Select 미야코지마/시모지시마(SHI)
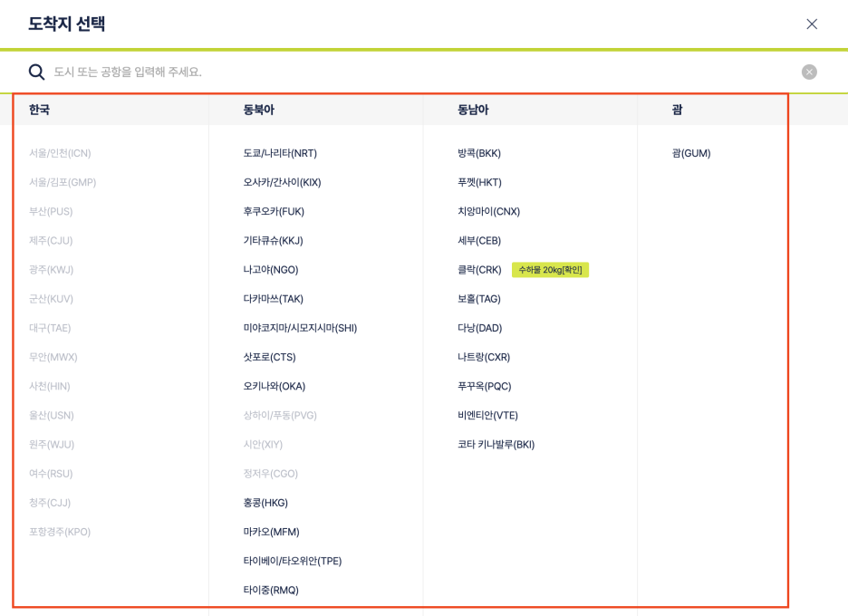Viewport: 848px width, 616px height. click(x=300, y=328)
